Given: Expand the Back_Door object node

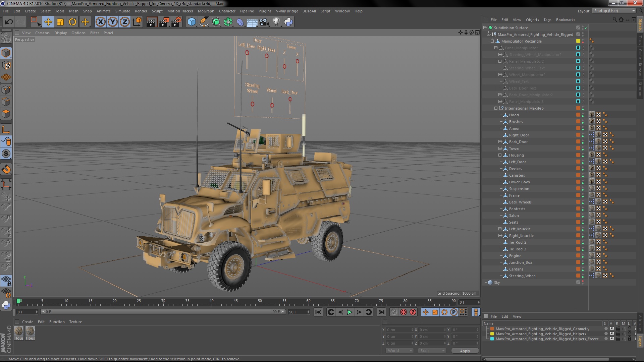Looking at the screenshot, I should (500, 142).
